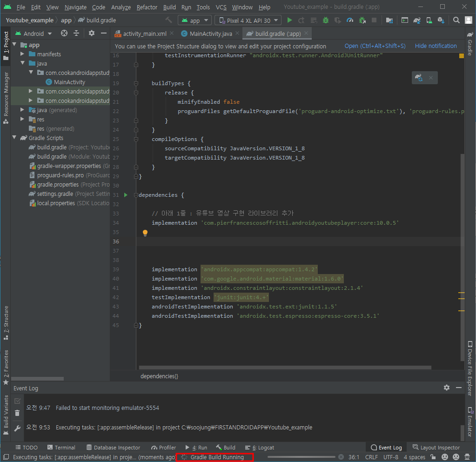This screenshot has width=476, height=462.
Task: Click the Stop build square icon
Action: pyautogui.click(x=374, y=20)
